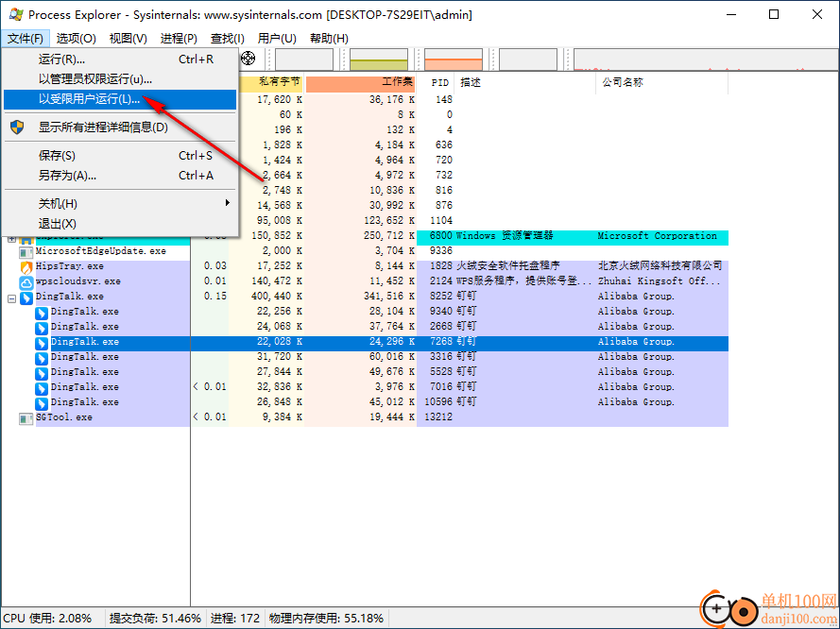The width and height of the screenshot is (840, 629).
Task: Close the Process Explorer window
Action: tap(817, 14)
